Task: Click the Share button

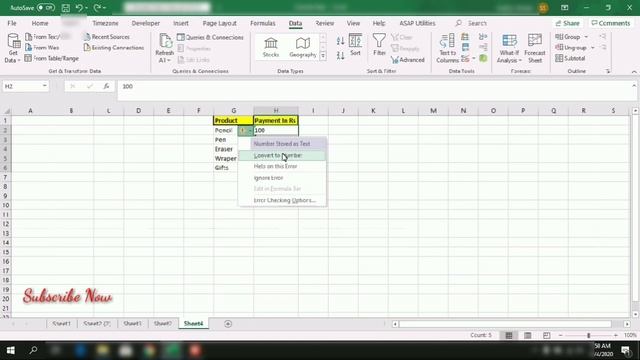Action: [x=567, y=23]
